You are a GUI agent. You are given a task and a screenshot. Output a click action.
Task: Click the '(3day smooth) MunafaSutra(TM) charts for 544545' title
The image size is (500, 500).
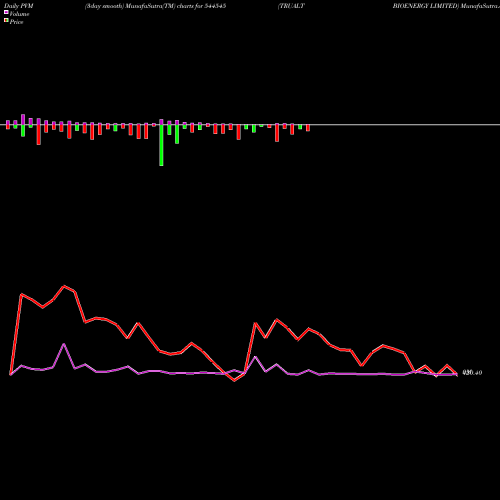click(155, 6)
